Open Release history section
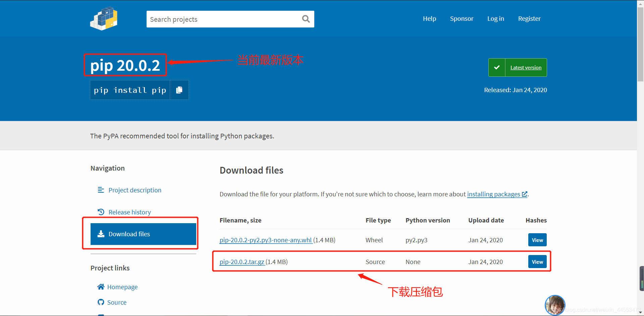 [129, 212]
